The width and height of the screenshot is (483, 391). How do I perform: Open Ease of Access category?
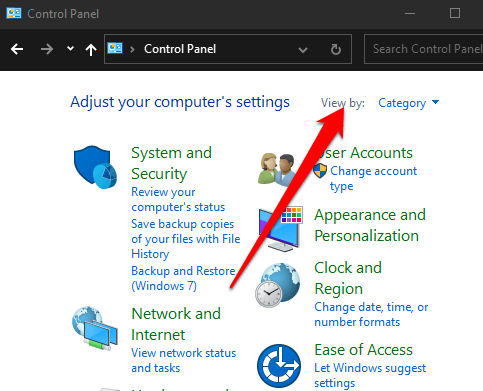363,350
